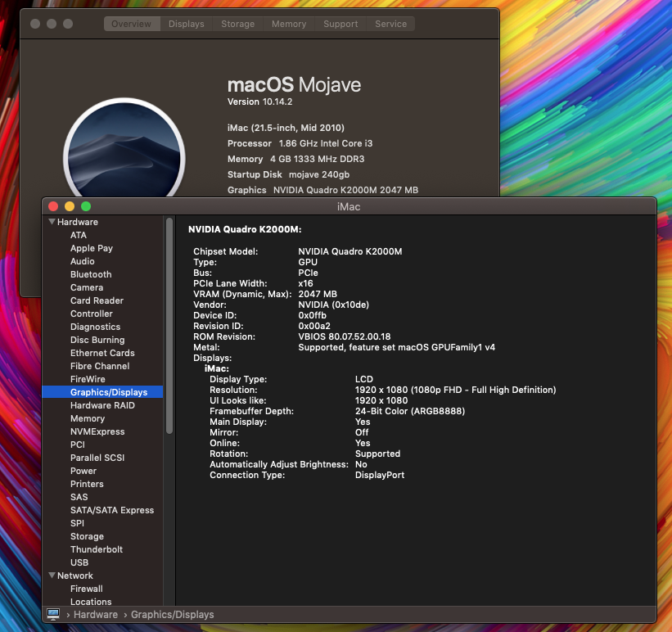Click the '2047 MB' VRAM value
This screenshot has width=672, height=632.
318,294
